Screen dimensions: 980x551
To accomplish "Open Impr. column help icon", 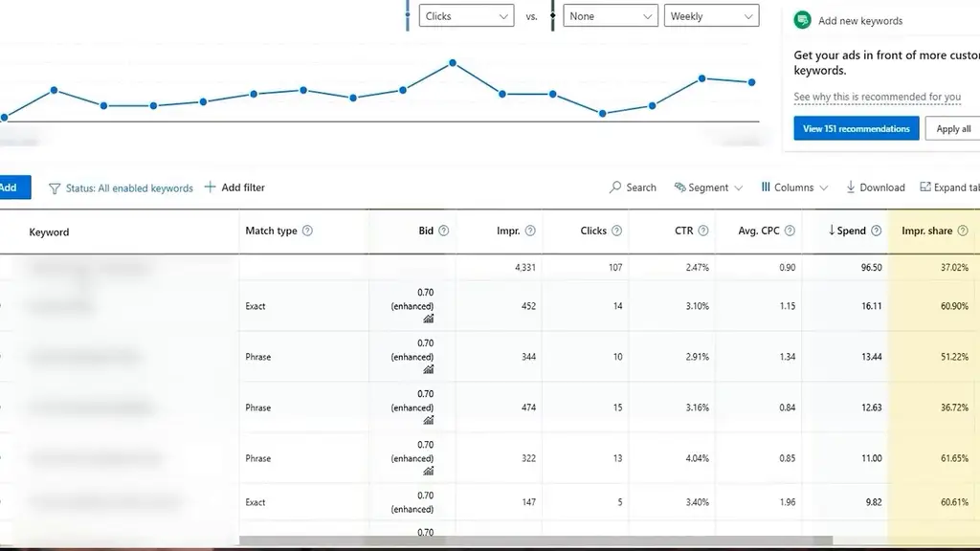I will [530, 231].
